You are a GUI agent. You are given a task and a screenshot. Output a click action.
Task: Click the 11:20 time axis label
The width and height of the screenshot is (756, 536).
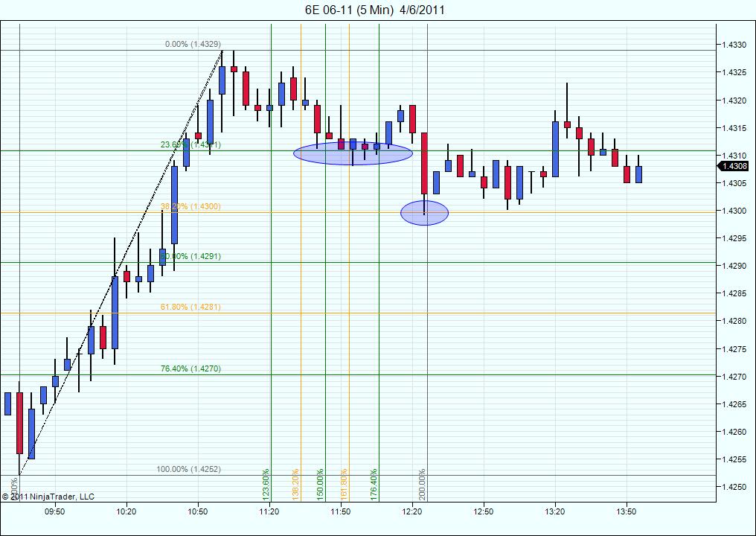(x=269, y=511)
